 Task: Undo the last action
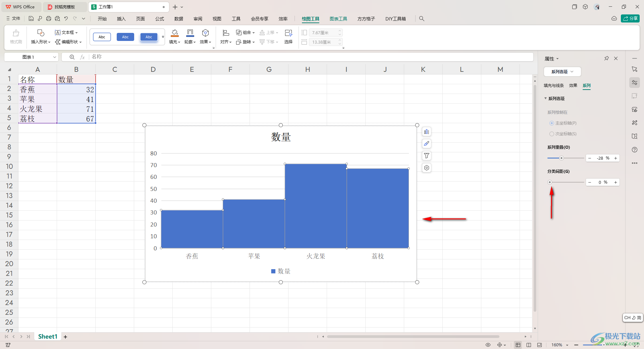pyautogui.click(x=66, y=19)
